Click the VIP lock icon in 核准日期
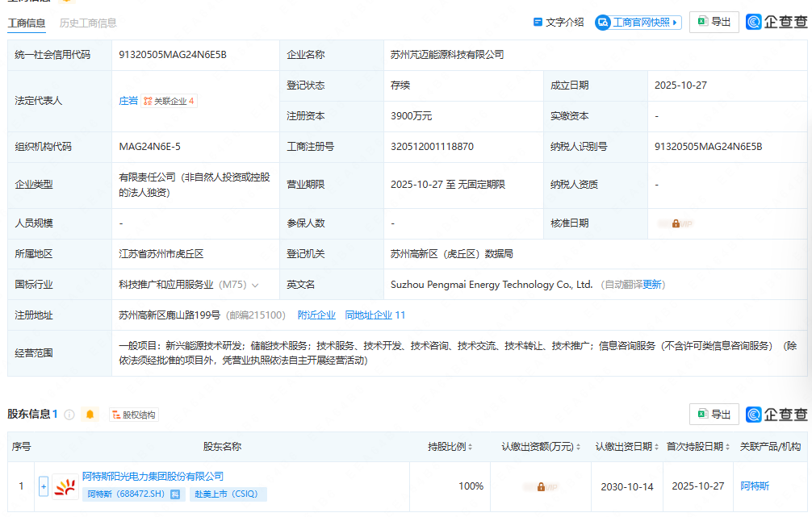812x517 pixels. (676, 223)
